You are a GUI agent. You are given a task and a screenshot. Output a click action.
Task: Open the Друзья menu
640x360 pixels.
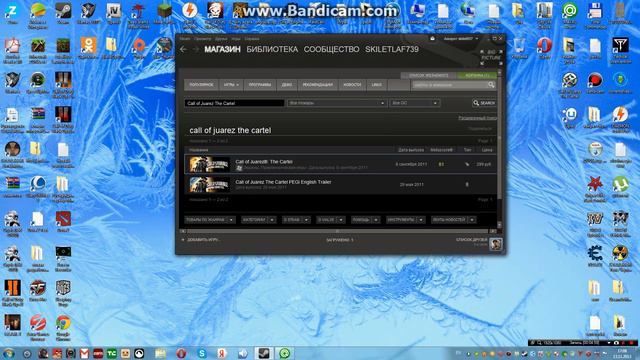[x=221, y=39]
